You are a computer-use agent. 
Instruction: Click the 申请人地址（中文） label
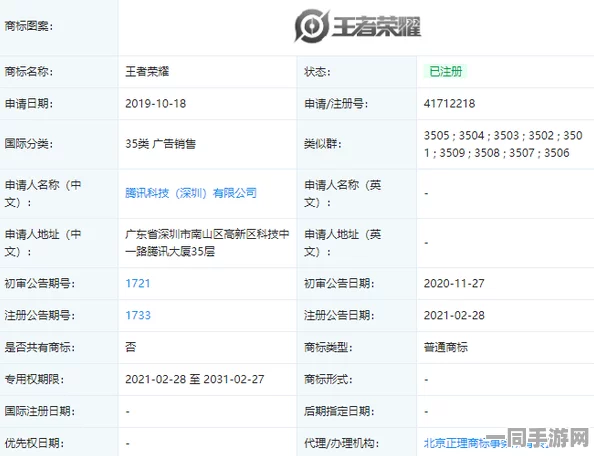[43, 243]
